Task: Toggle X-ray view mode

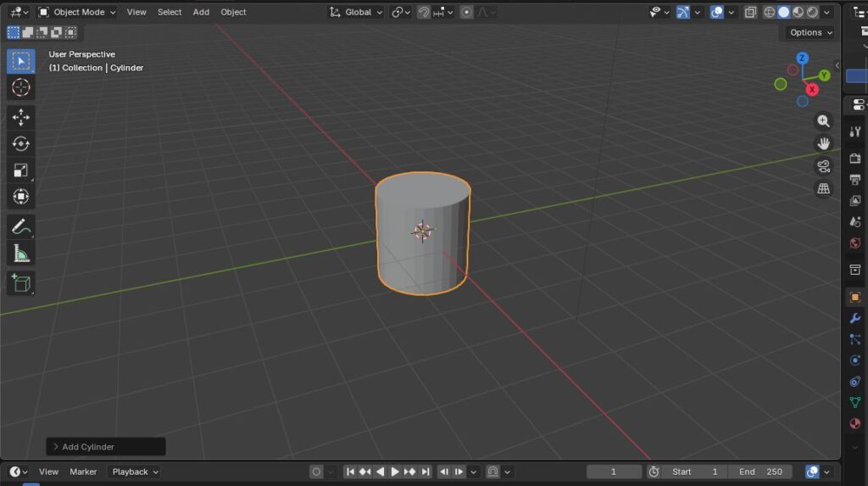Action: [x=750, y=12]
